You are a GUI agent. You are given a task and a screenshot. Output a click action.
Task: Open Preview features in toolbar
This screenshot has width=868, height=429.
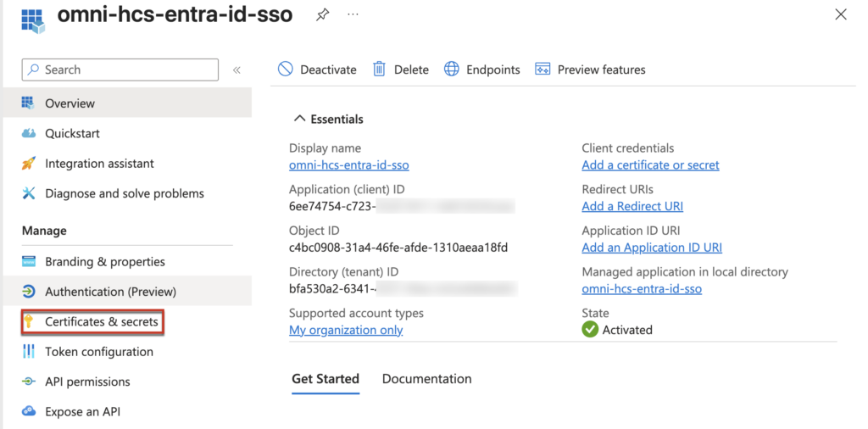tap(590, 70)
